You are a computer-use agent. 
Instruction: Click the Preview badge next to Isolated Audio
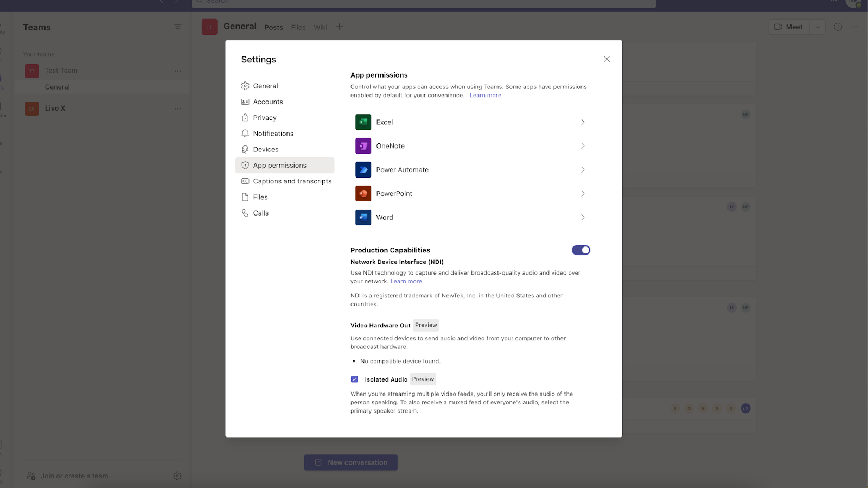pos(423,379)
